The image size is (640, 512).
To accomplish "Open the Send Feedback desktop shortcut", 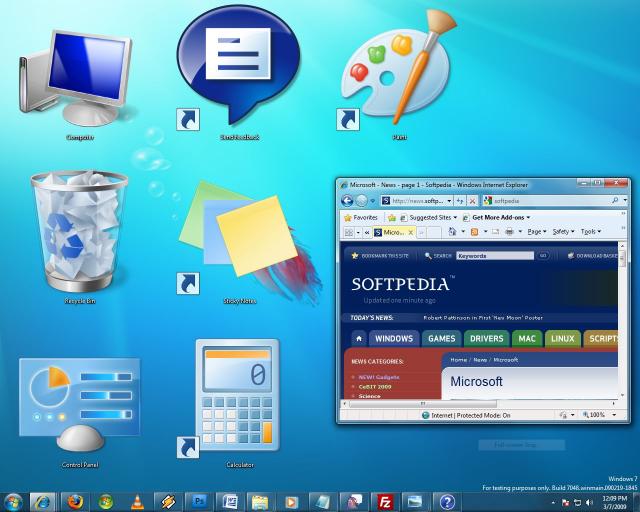I will tap(238, 65).
